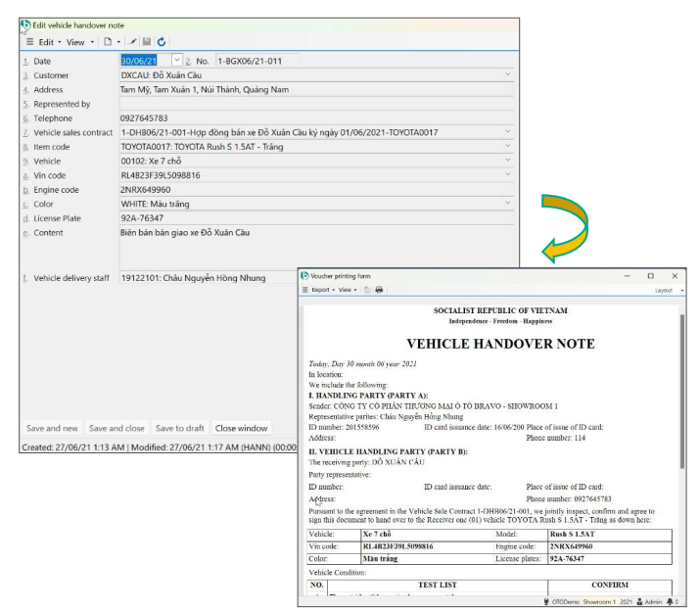Click the printer icon in printing form
This screenshot has height=610, width=700.
tap(379, 290)
